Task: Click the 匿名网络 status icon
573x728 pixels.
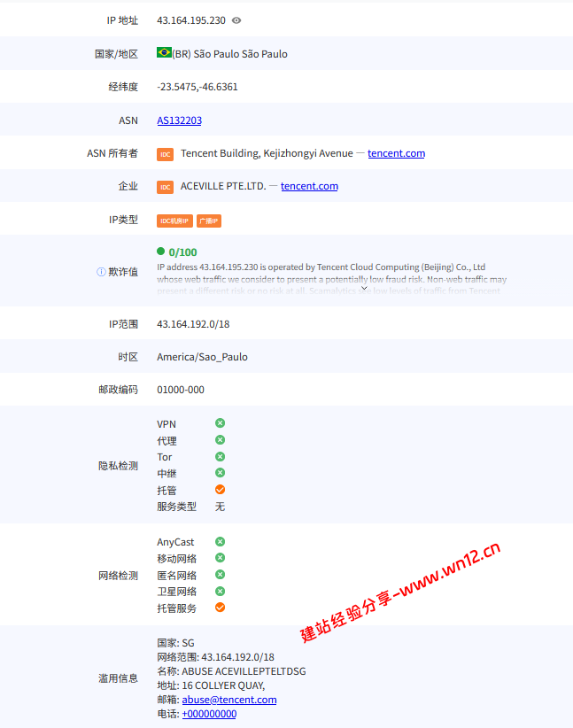Action: click(221, 575)
